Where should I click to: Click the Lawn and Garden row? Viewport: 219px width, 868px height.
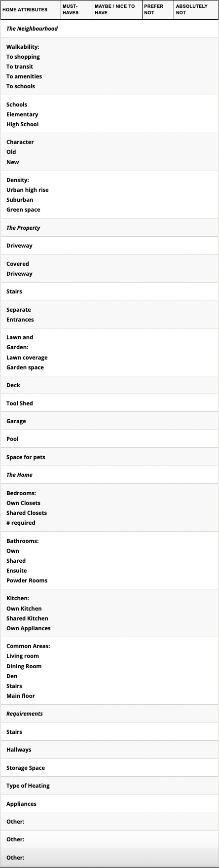109,352
